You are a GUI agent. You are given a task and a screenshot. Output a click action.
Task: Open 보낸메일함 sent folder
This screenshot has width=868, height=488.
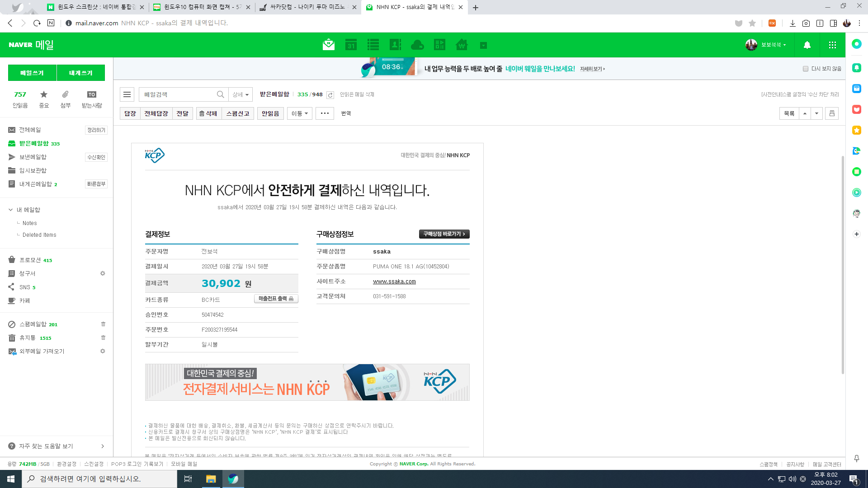click(x=33, y=157)
